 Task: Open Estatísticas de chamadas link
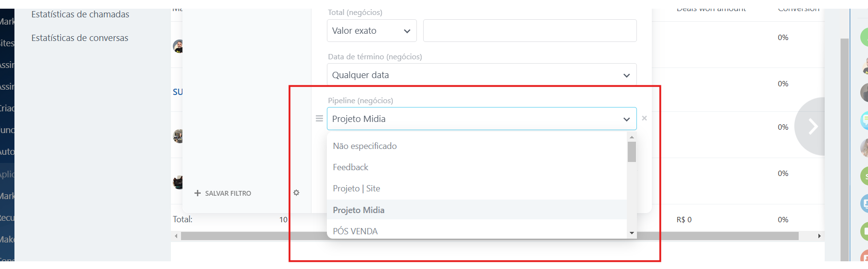pyautogui.click(x=80, y=14)
